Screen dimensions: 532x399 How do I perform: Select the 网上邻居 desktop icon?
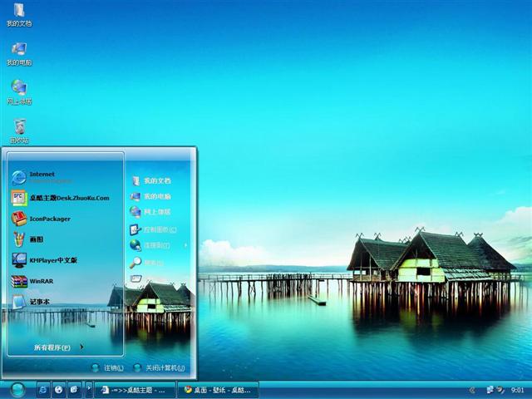coord(19,90)
